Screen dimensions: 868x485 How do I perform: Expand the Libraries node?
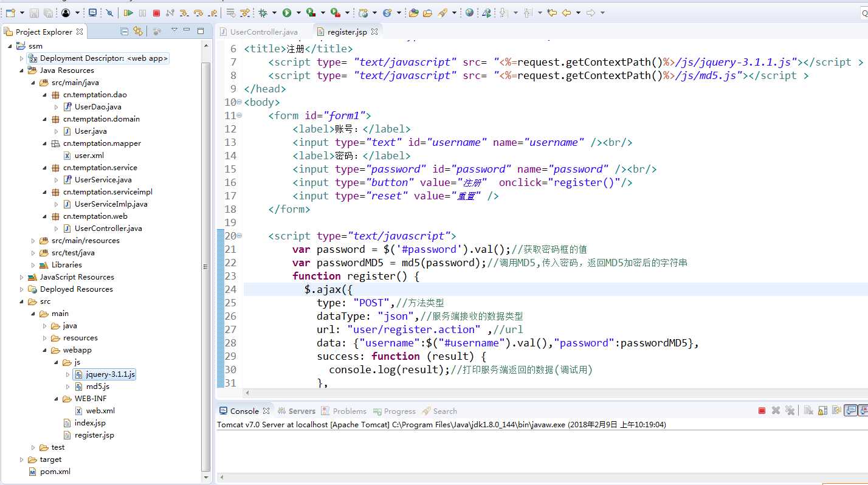33,265
